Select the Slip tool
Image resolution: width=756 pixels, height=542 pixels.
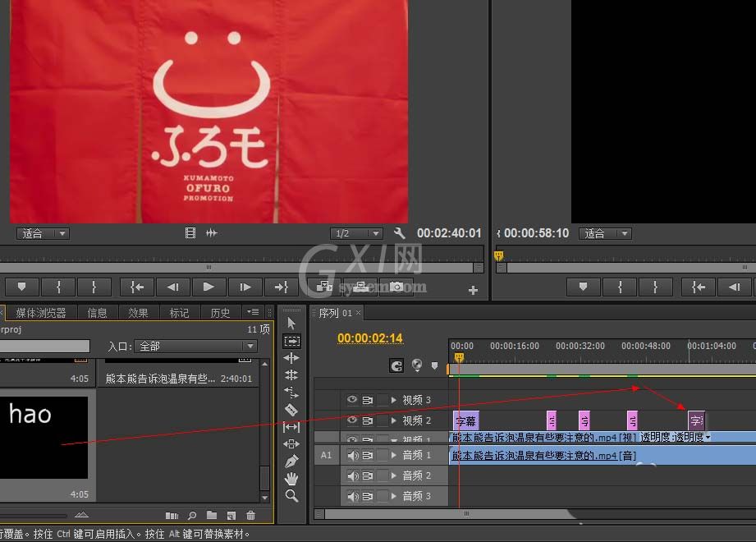click(x=291, y=426)
